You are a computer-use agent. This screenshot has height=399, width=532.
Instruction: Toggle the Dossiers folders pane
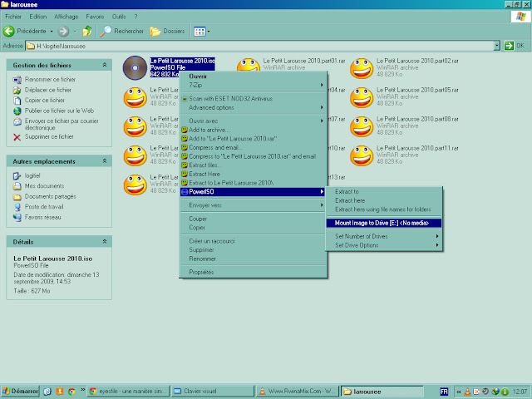(167, 32)
